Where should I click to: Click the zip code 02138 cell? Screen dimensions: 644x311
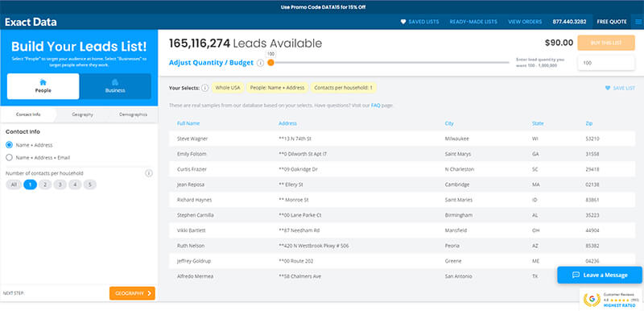[x=592, y=185]
